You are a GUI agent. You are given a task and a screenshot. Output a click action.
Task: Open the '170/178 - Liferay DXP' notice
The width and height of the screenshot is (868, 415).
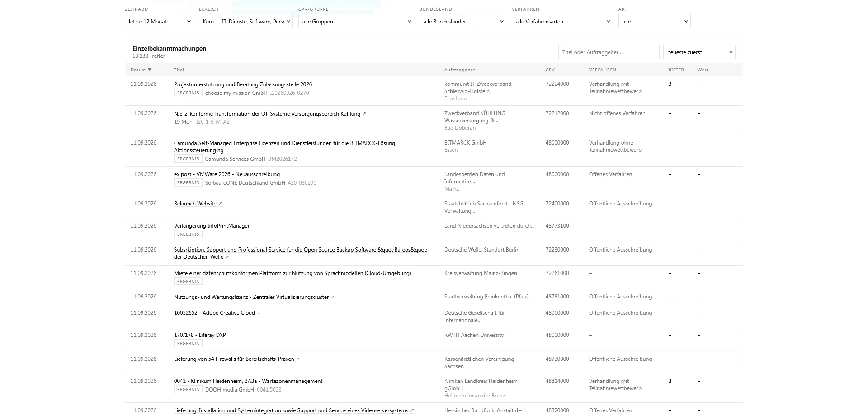(x=200, y=335)
